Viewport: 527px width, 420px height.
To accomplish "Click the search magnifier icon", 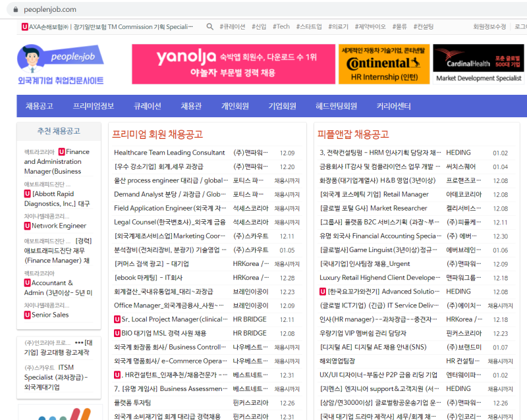I will tap(209, 26).
